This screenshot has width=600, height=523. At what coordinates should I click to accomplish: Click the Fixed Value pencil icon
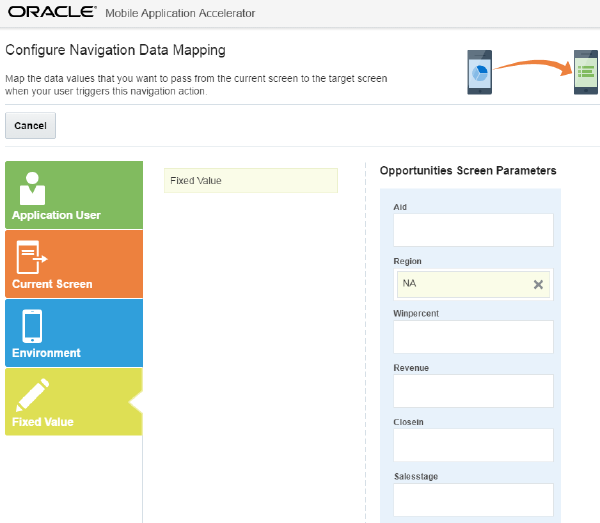click(x=33, y=395)
